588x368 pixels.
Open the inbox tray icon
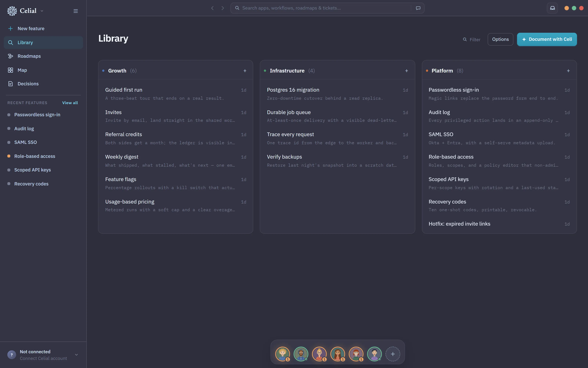pyautogui.click(x=553, y=8)
